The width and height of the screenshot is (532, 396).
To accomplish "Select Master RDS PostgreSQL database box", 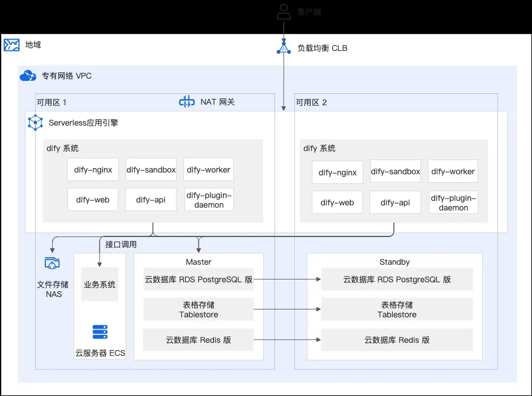I will (x=199, y=279).
